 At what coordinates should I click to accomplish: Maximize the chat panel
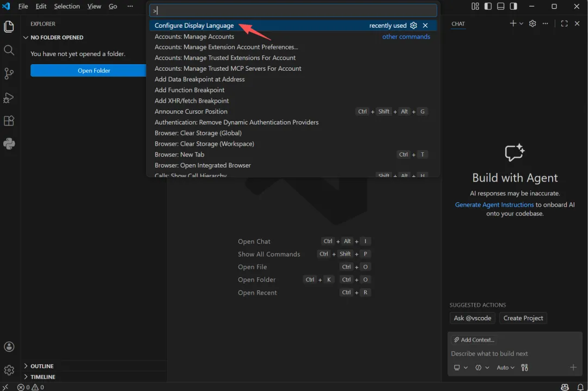565,23
